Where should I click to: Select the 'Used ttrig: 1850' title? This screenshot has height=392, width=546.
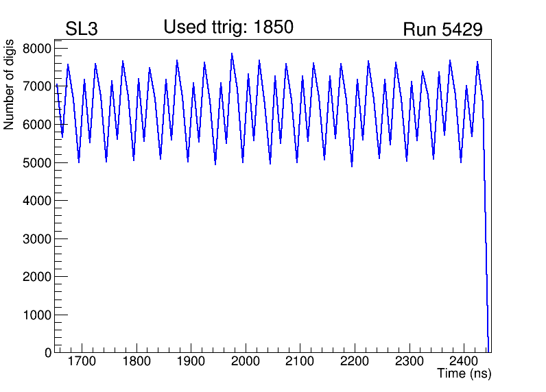(228, 27)
